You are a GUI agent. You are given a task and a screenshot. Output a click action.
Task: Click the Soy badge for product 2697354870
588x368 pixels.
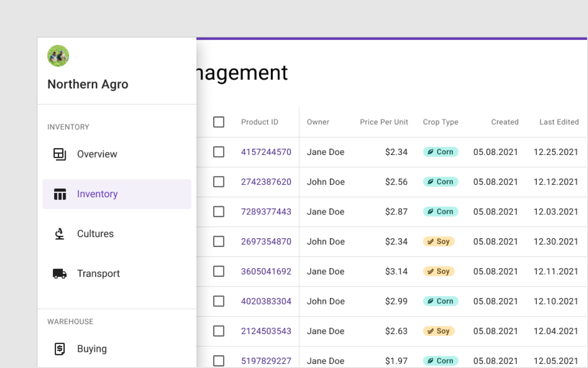click(x=439, y=241)
